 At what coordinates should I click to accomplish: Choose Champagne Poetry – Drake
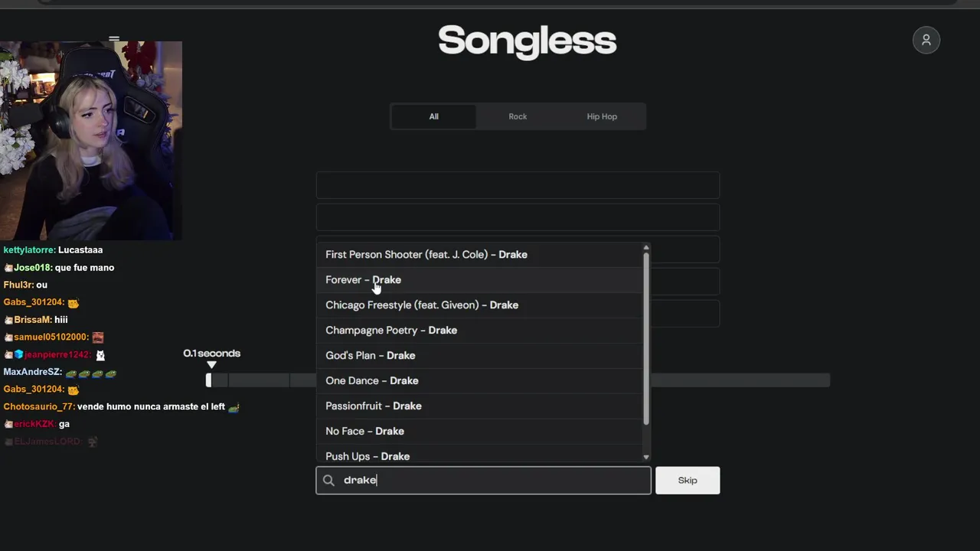click(x=479, y=330)
